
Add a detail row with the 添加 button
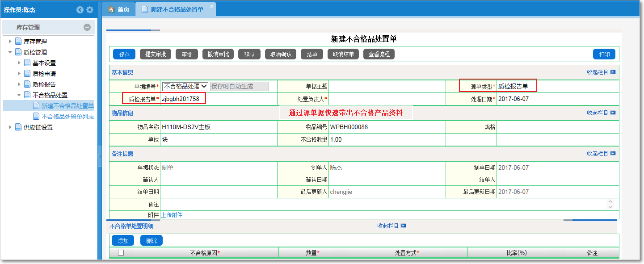coord(122,240)
